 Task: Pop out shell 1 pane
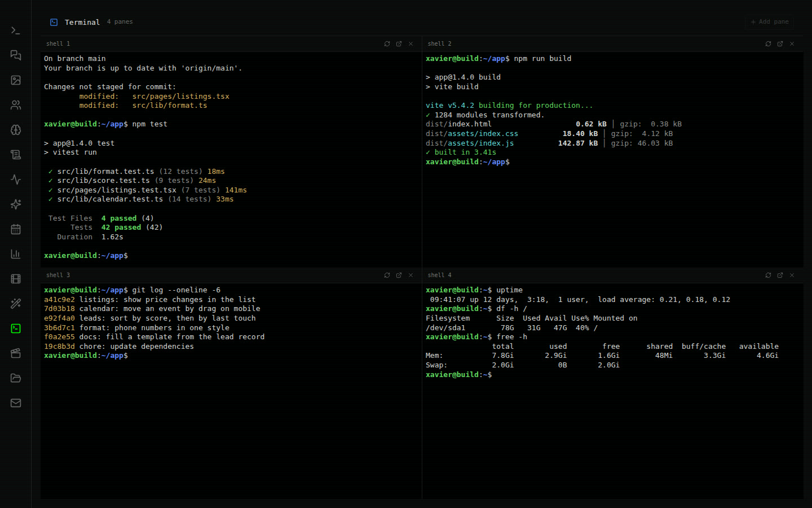click(399, 44)
